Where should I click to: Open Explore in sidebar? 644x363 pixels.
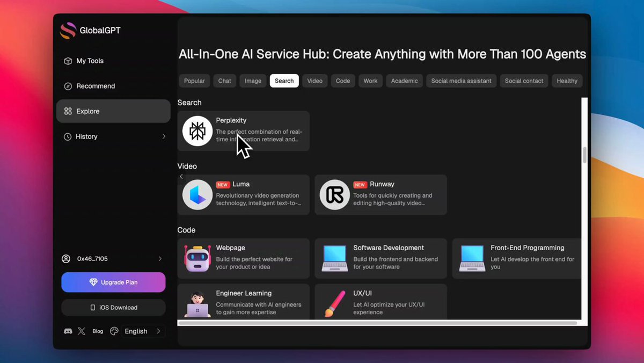coord(113,111)
